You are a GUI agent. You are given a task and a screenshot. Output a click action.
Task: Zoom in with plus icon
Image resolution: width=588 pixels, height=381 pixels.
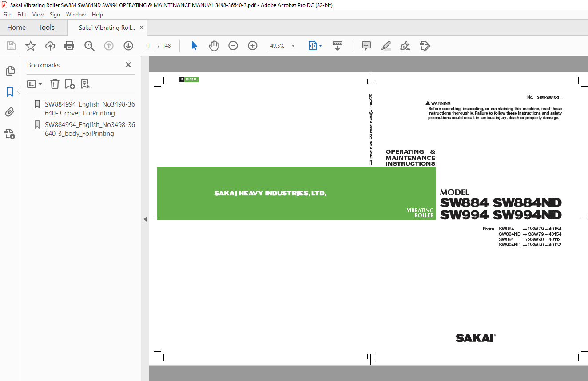point(253,46)
